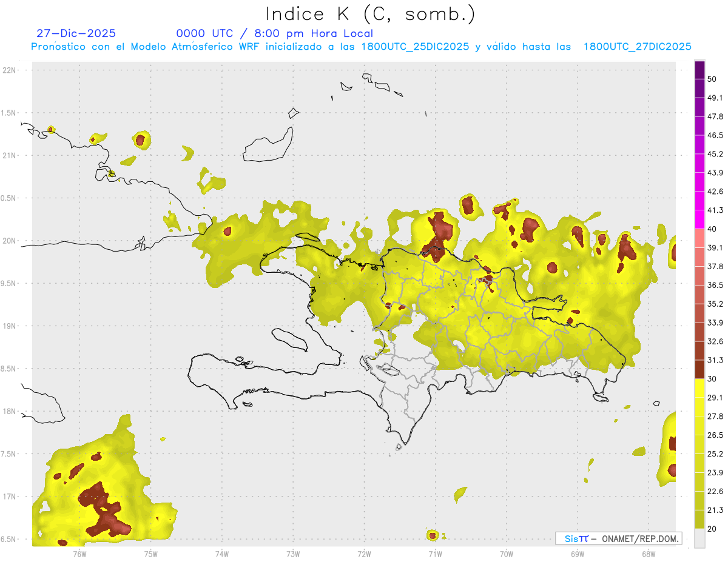The height and width of the screenshot is (562, 728).
Task: Click the legend value '33.9'
Action: click(715, 323)
